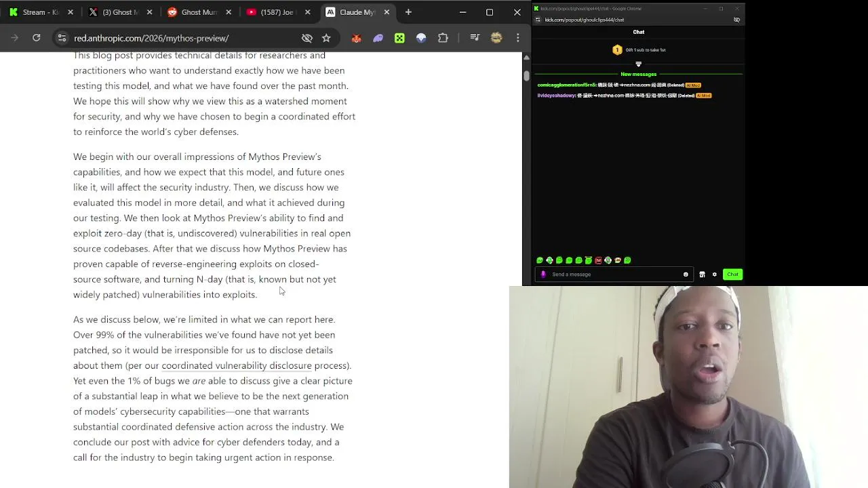The image size is (868, 488).
Task: Close the Stream - Kick tab
Action: (x=70, y=12)
